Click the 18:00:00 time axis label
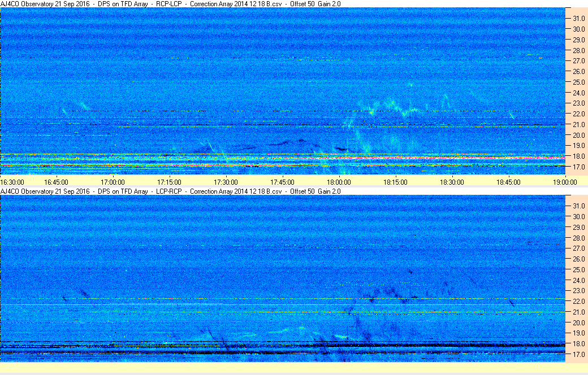Screen dimensions: 588x375 (339, 182)
